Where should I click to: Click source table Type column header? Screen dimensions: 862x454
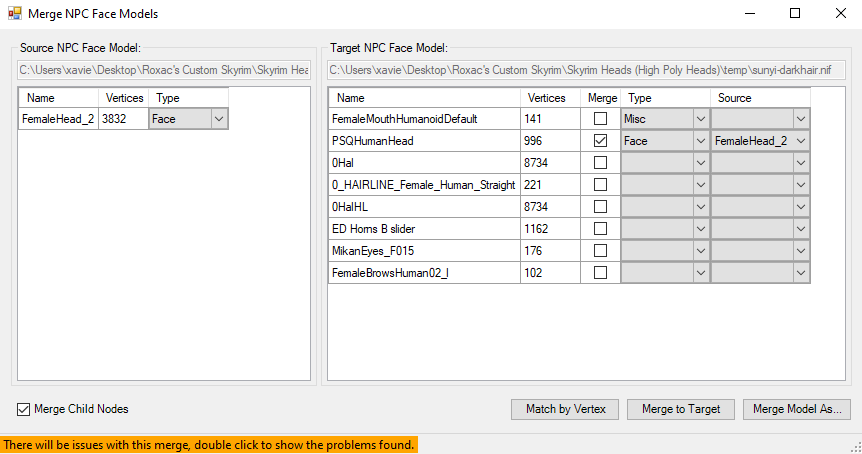188,98
